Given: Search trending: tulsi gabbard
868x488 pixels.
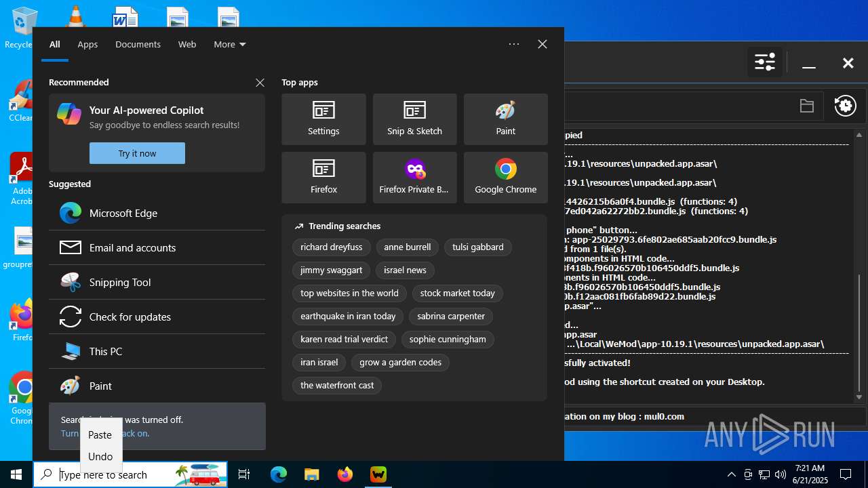Looking at the screenshot, I should coord(478,247).
